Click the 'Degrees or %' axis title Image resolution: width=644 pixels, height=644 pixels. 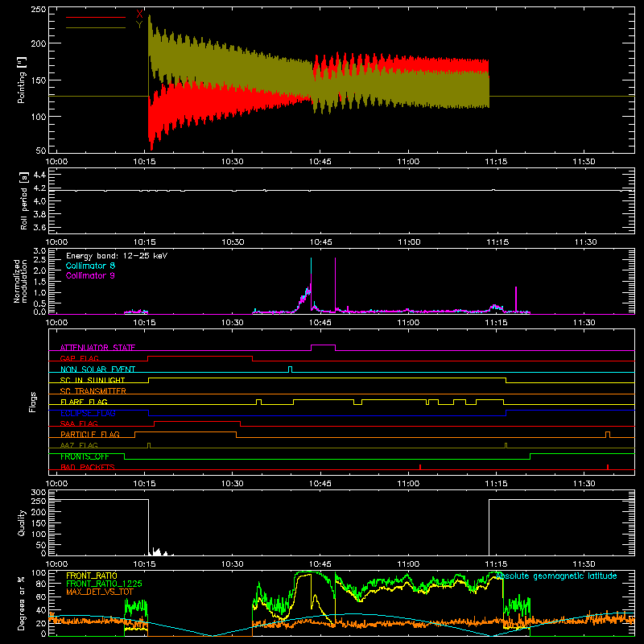pyautogui.click(x=22, y=604)
